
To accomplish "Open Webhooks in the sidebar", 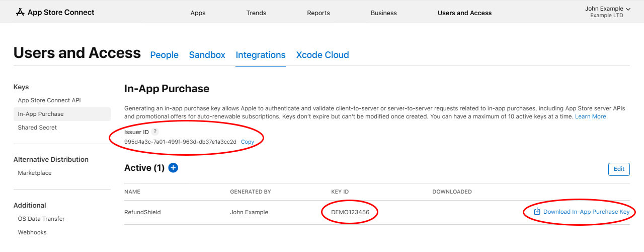I will (32, 232).
